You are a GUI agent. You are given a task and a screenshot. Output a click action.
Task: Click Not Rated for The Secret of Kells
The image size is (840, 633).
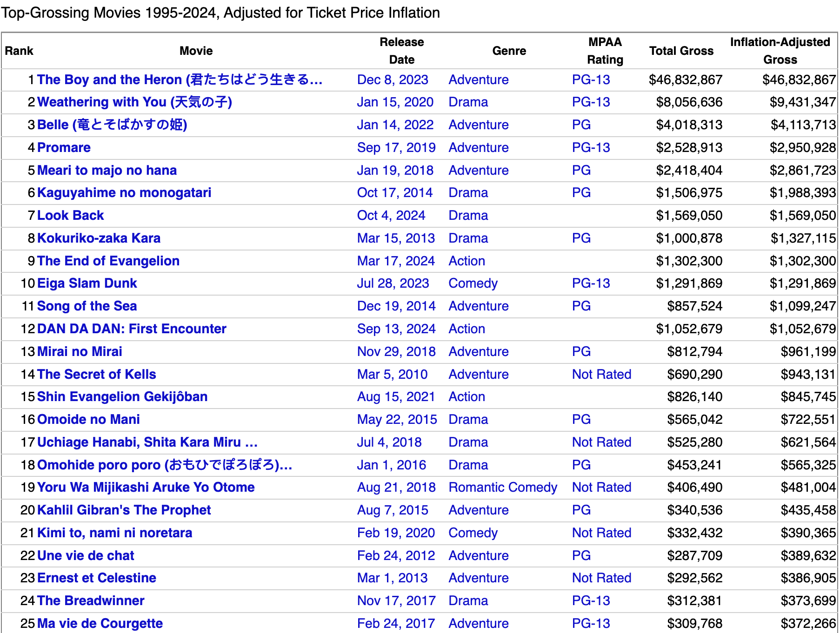601,374
